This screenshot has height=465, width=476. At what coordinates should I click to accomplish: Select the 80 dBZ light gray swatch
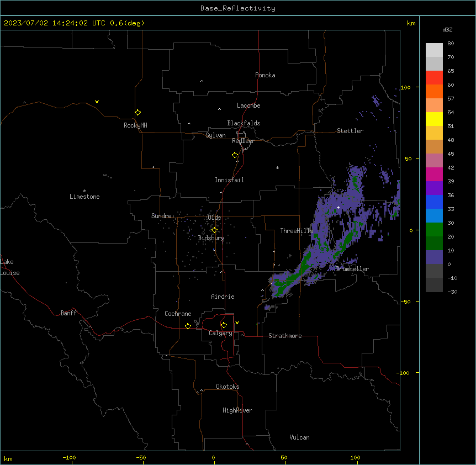pyautogui.click(x=434, y=50)
